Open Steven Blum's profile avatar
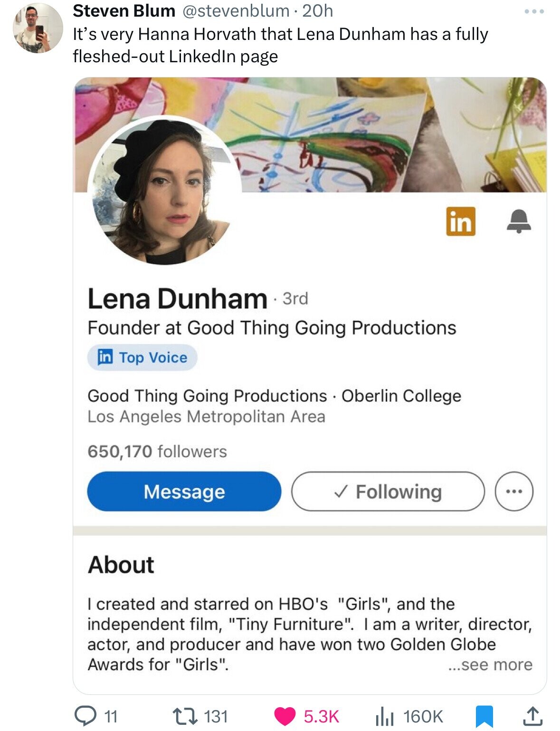The width and height of the screenshot is (560, 731). (x=38, y=28)
